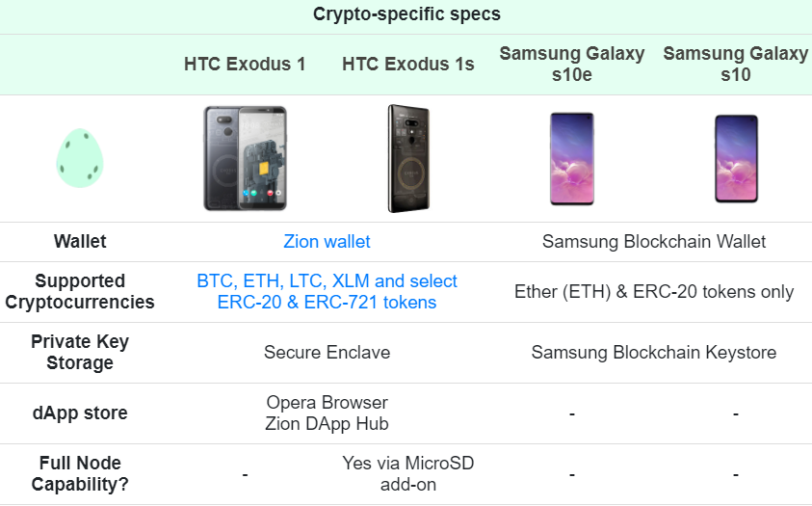Select the Secure Enclave cell
The image size is (812, 506).
(327, 352)
